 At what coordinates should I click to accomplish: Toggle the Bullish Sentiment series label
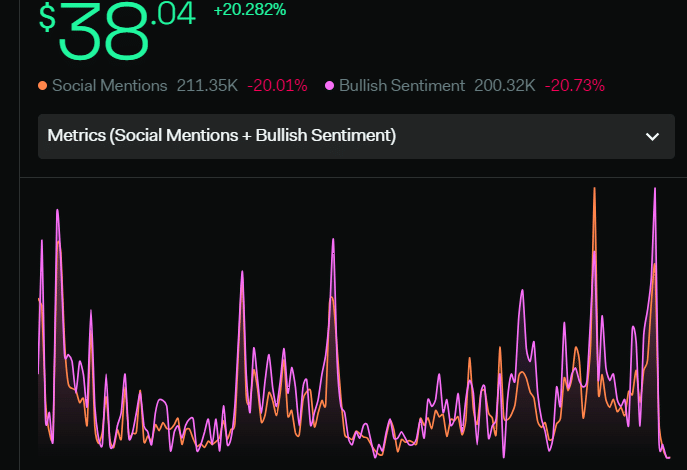pyautogui.click(x=402, y=86)
